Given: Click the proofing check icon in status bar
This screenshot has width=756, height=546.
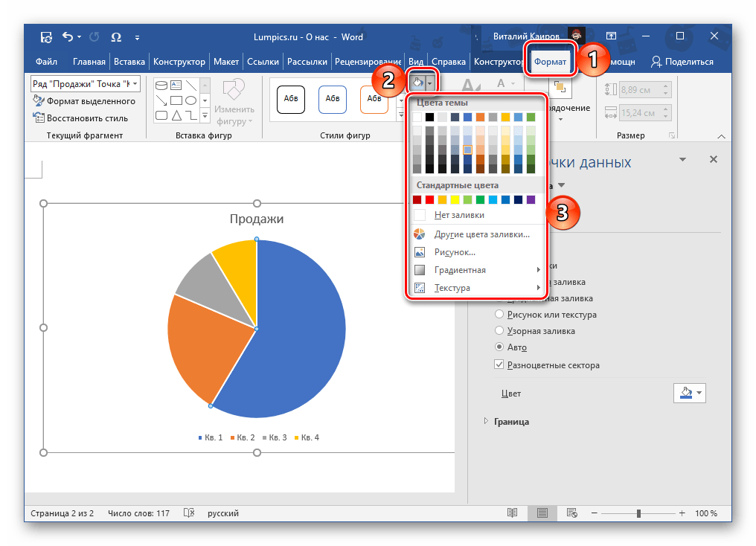Looking at the screenshot, I should click(189, 513).
